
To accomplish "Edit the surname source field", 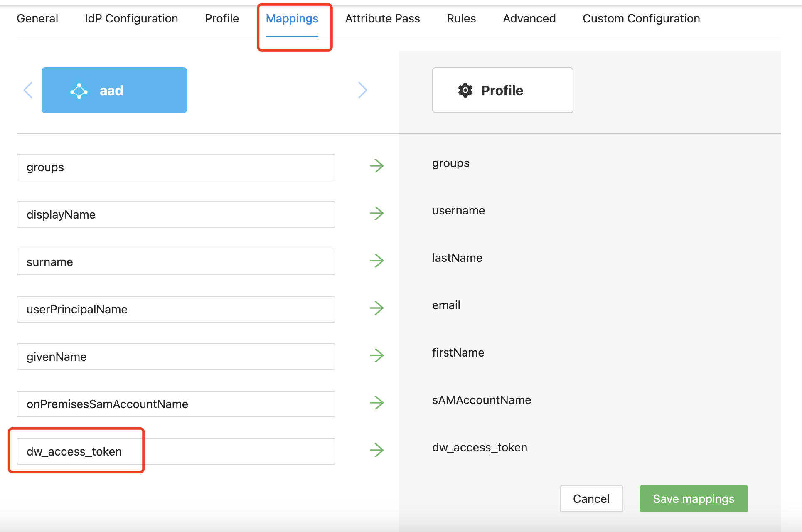I will 176,262.
